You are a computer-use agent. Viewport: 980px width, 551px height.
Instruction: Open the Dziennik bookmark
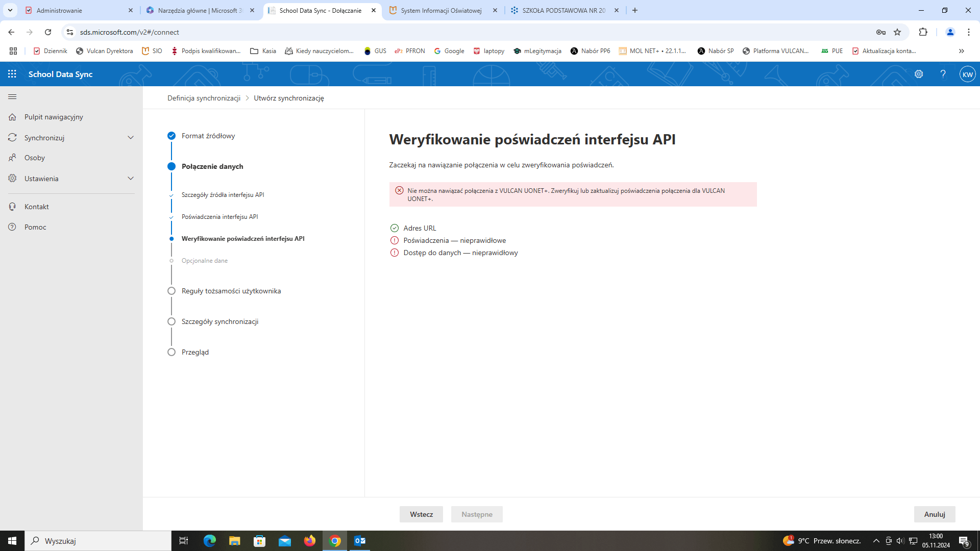point(50,51)
